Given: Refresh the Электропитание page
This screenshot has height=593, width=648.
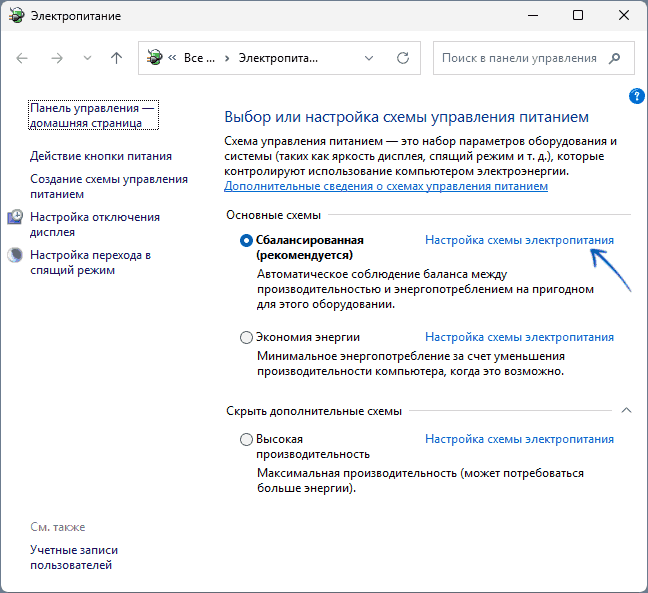Looking at the screenshot, I should pos(403,58).
